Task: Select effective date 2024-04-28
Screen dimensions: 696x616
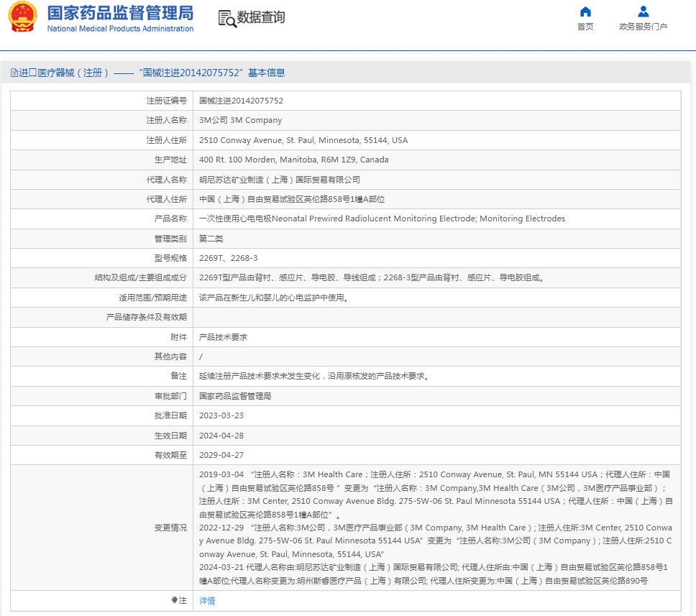Action: (221, 436)
